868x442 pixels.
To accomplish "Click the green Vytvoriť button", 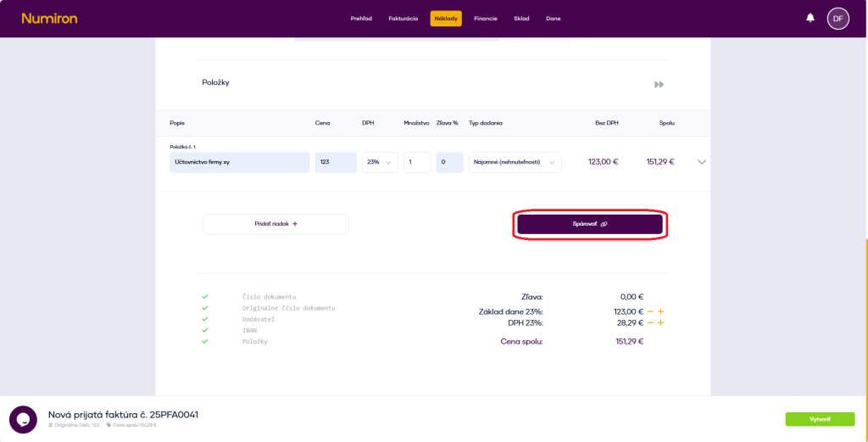I will (819, 419).
